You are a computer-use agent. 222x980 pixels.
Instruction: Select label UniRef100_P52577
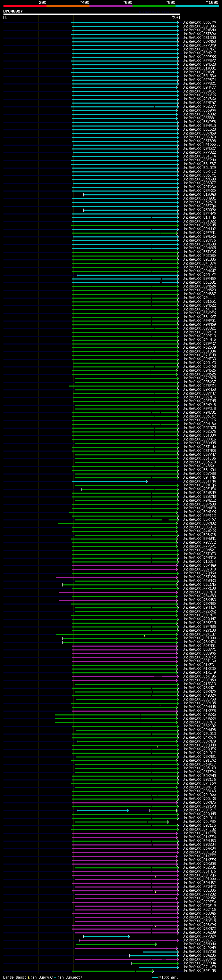[199, 106]
